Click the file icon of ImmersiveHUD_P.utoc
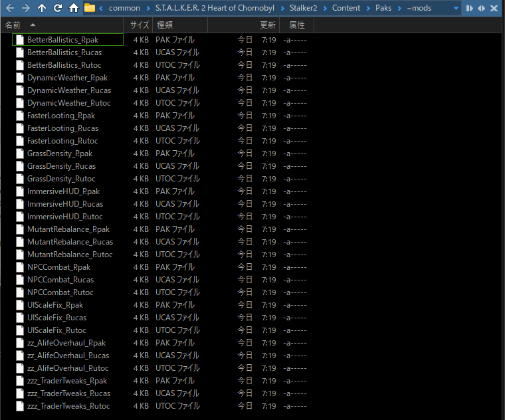 (20, 217)
